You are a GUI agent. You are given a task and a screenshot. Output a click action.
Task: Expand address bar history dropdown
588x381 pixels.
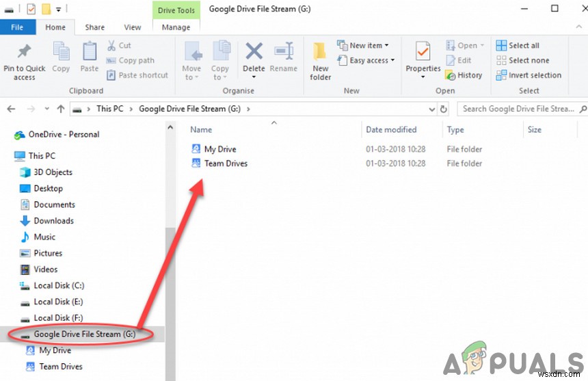(x=432, y=109)
